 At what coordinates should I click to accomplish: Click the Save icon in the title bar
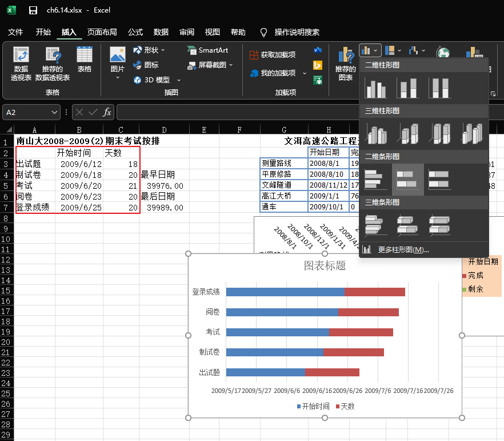[33, 10]
